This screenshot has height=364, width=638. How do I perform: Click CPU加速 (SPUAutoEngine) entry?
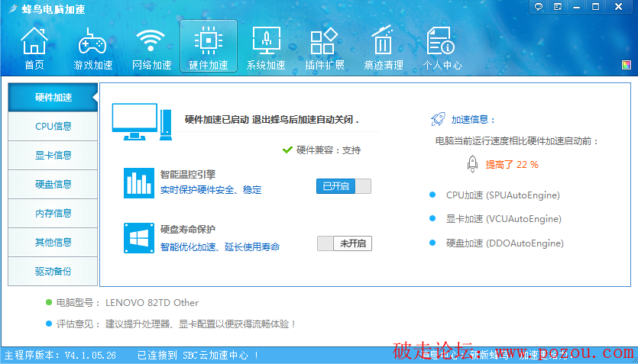tap(503, 195)
